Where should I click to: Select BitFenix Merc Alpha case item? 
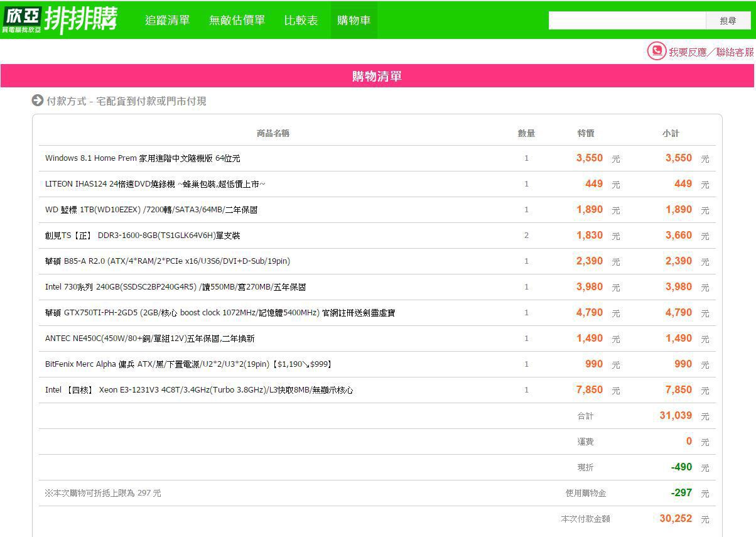188,364
